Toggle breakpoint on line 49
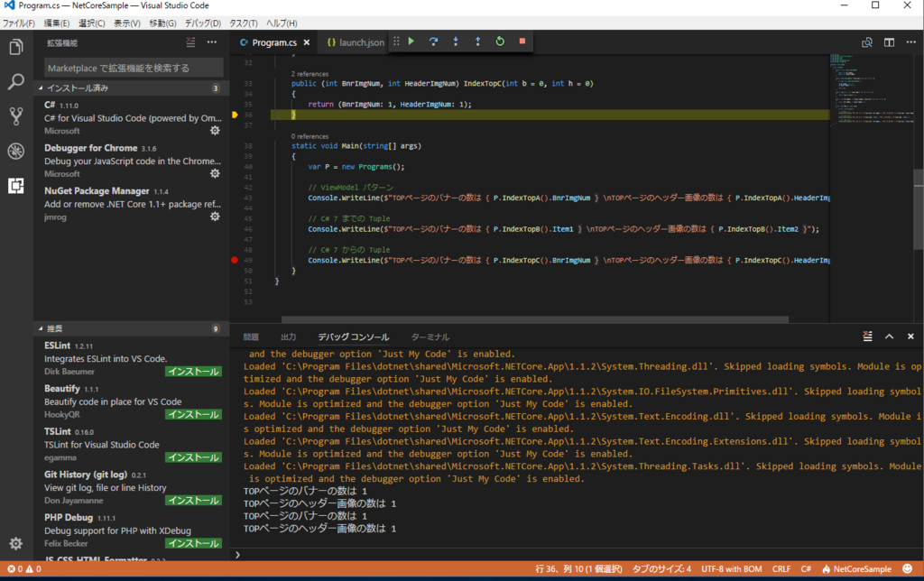 235,260
